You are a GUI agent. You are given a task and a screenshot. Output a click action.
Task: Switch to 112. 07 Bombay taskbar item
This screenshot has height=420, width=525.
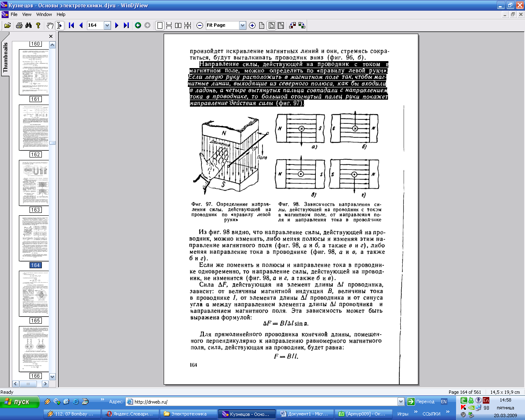click(72, 414)
